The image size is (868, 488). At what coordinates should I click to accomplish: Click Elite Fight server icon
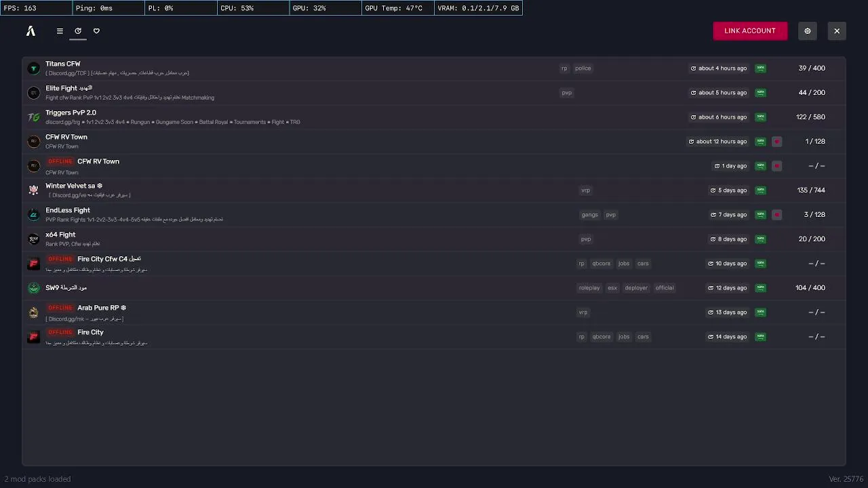point(33,93)
